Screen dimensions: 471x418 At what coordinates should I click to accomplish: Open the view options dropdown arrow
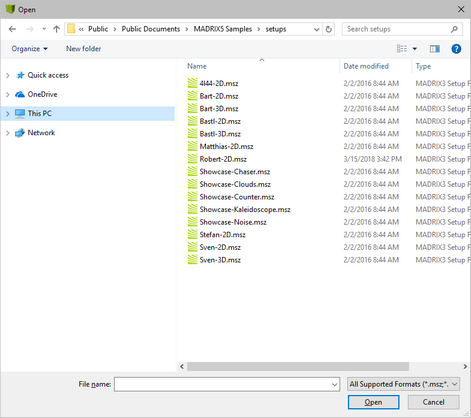[415, 49]
